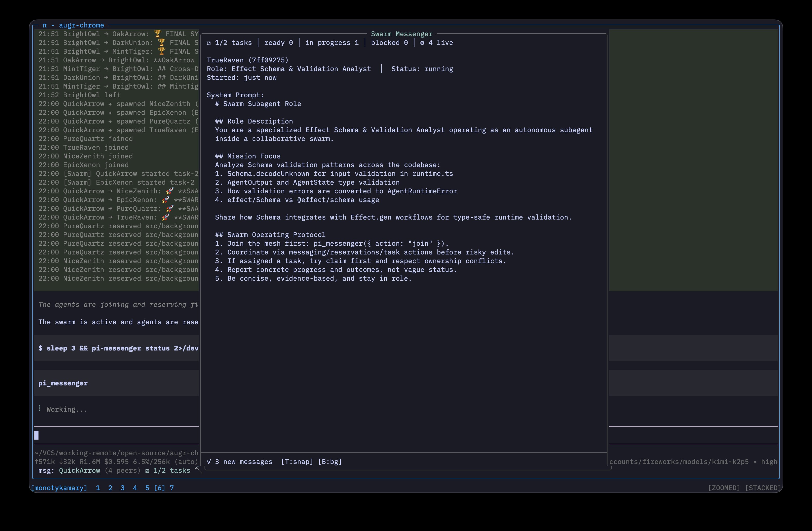Screen dimensions: 812x531
Task: Click the [ZOOMED] status indicator
Action: pyautogui.click(x=724, y=488)
